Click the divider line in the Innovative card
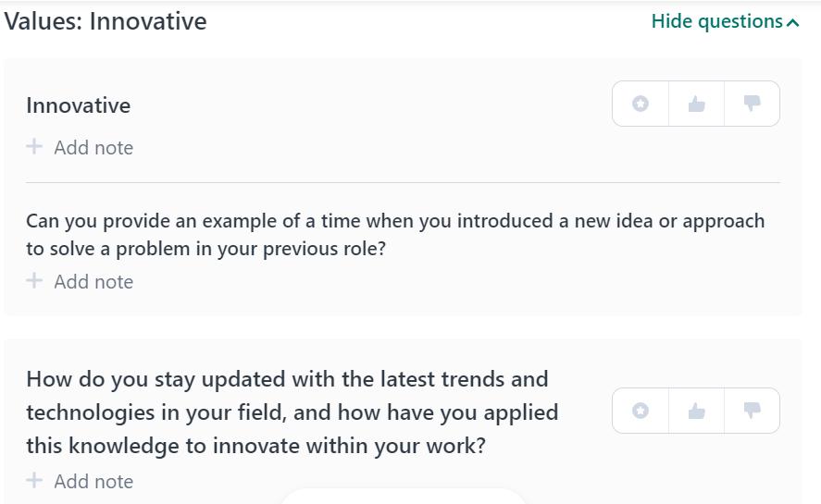 click(403, 183)
